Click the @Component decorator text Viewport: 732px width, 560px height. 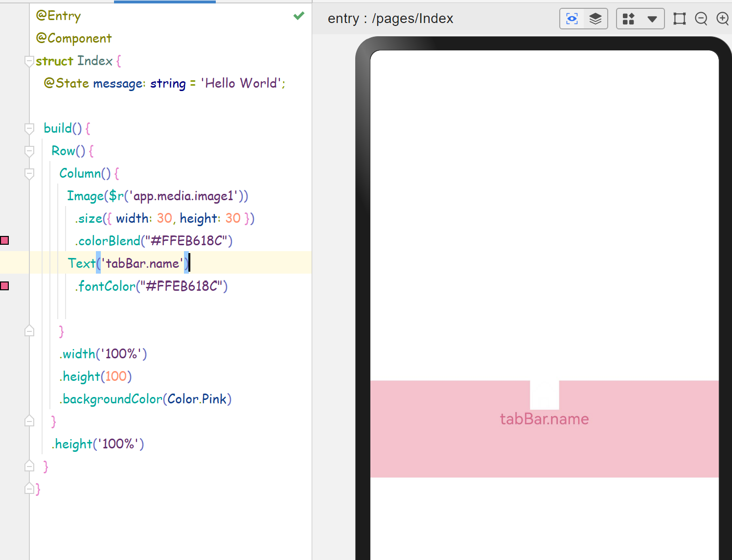click(x=74, y=38)
